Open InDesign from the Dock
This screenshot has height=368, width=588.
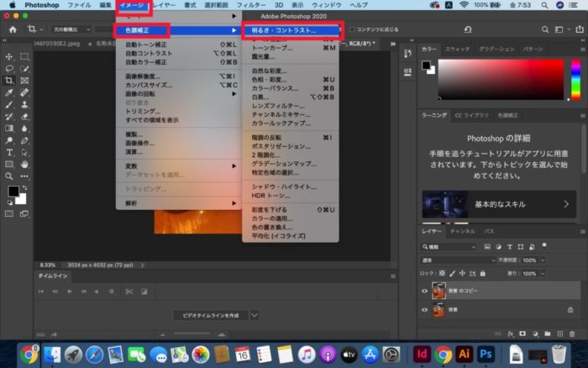(x=422, y=354)
